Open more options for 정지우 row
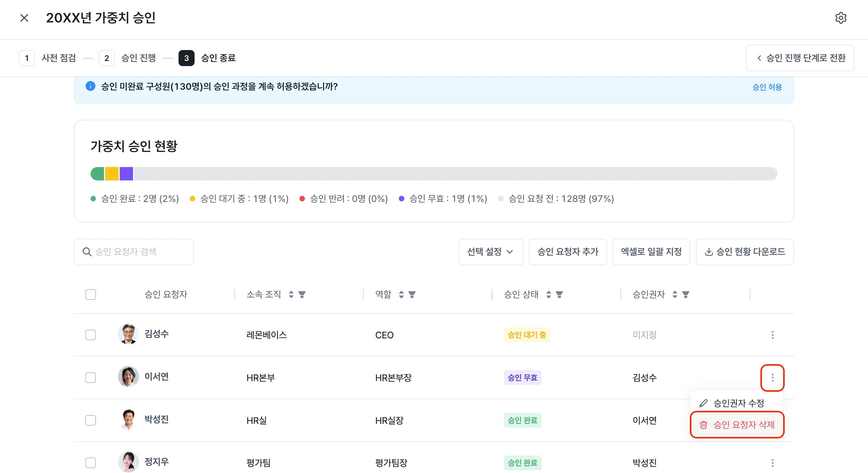Image resolution: width=868 pixels, height=473 pixels. (x=773, y=463)
